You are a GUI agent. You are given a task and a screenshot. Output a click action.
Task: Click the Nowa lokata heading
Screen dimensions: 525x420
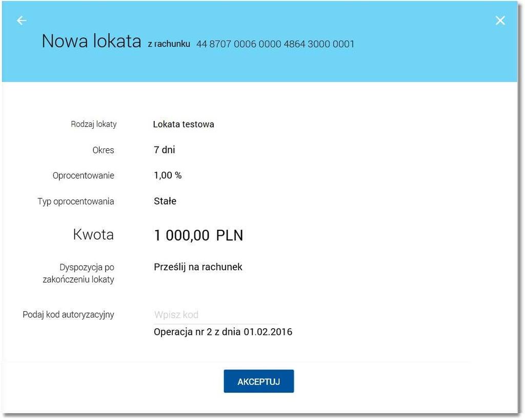tap(91, 41)
